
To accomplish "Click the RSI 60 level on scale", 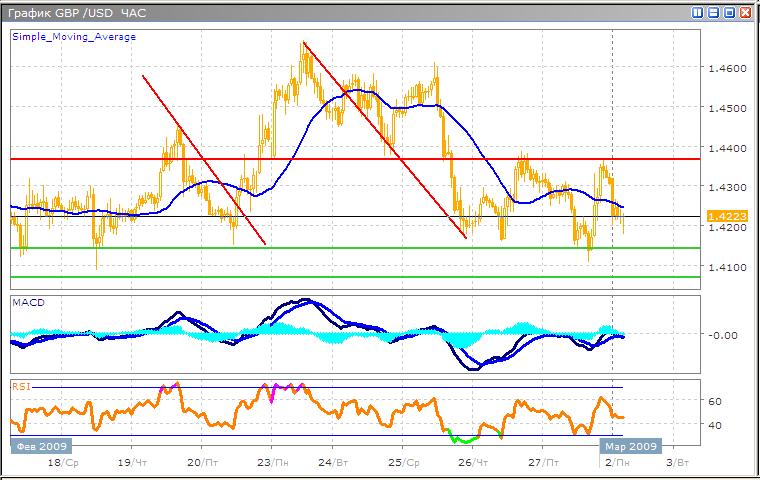I will (x=716, y=401).
